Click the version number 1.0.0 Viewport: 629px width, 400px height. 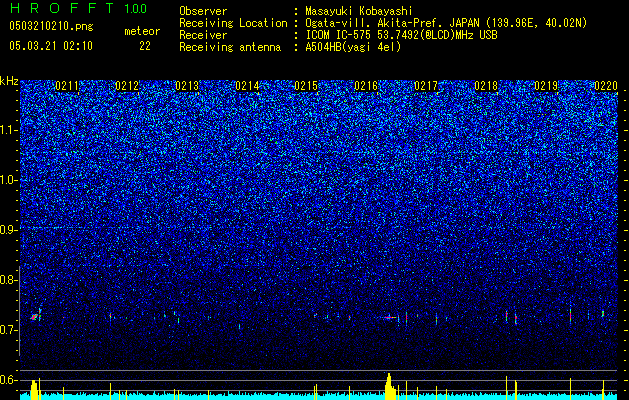pyautogui.click(x=136, y=8)
